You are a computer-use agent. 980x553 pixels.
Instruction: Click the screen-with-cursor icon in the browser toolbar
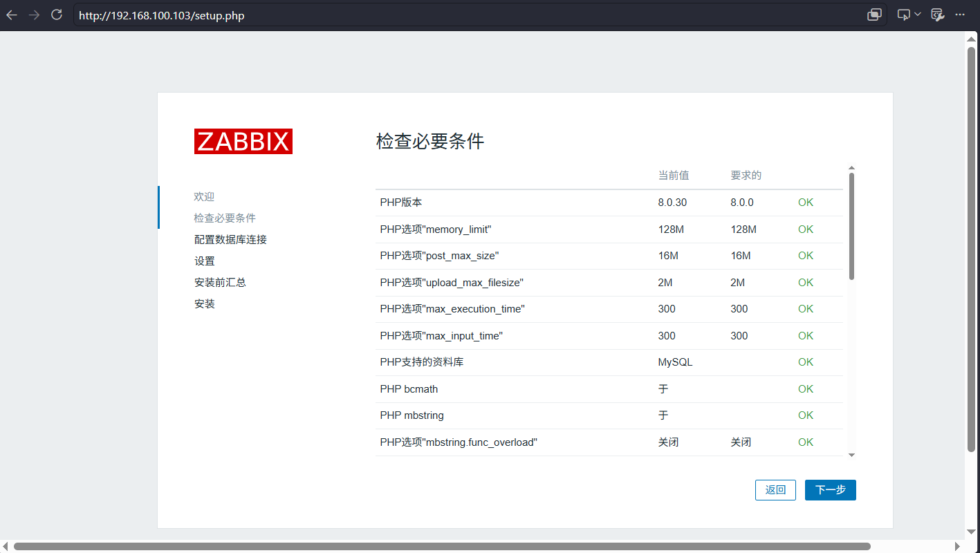tap(903, 15)
